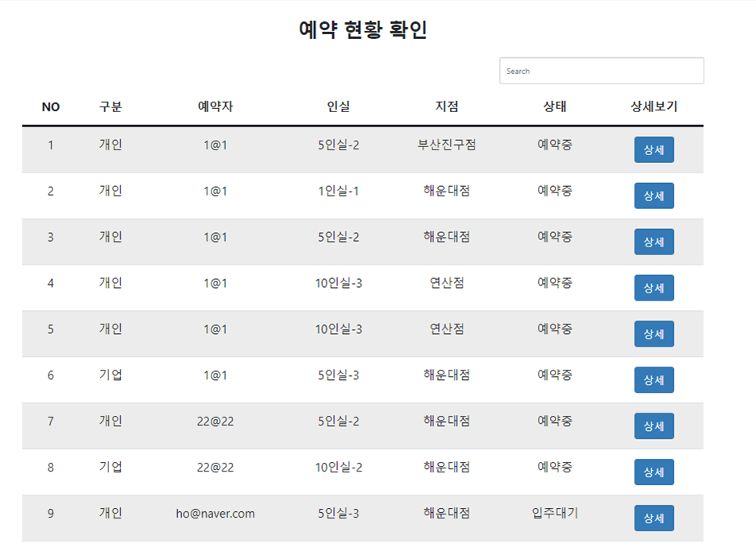Image resolution: width=756 pixels, height=555 pixels.
Task: Click row number 9 cell
Action: click(51, 514)
